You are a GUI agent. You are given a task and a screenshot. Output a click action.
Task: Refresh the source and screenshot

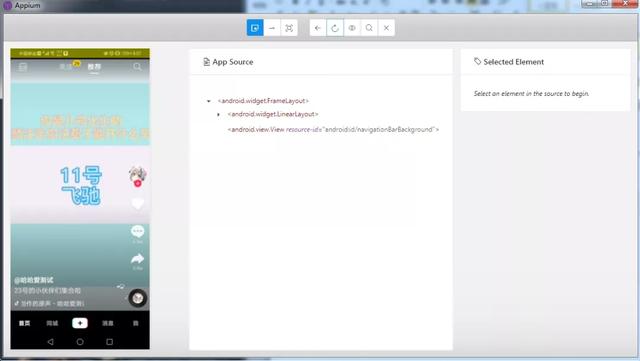(x=335, y=28)
